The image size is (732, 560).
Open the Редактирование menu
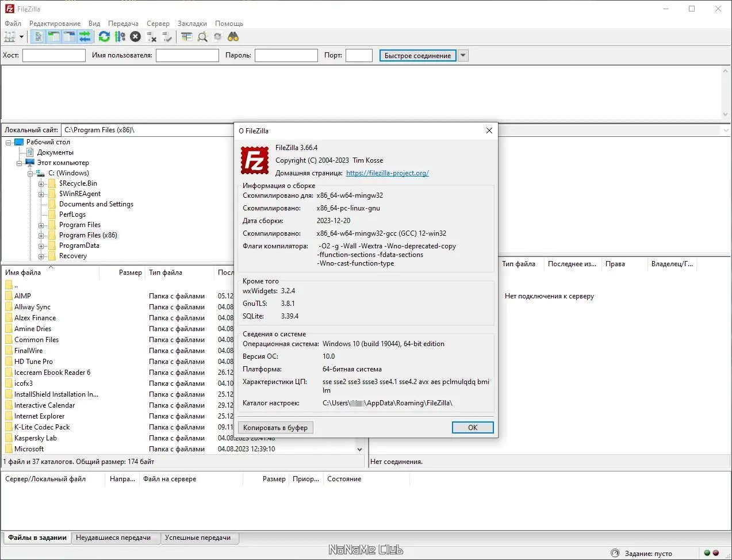tap(55, 24)
